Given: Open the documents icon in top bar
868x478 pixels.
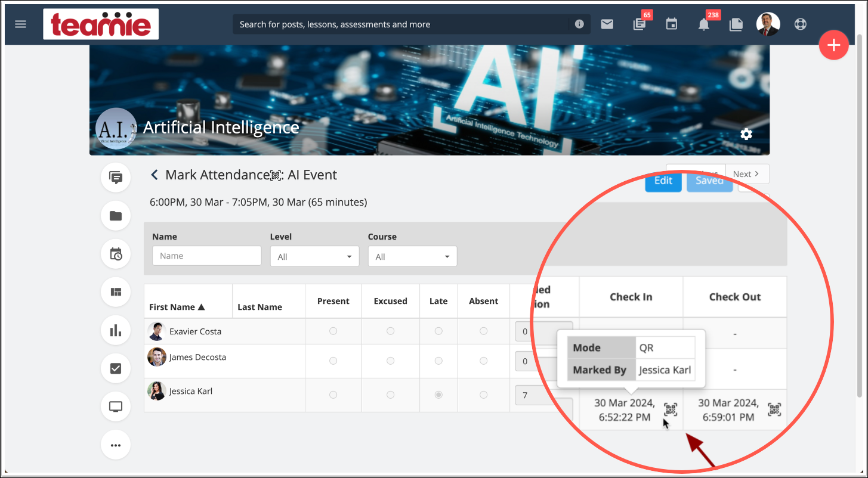Looking at the screenshot, I should pyautogui.click(x=736, y=24).
